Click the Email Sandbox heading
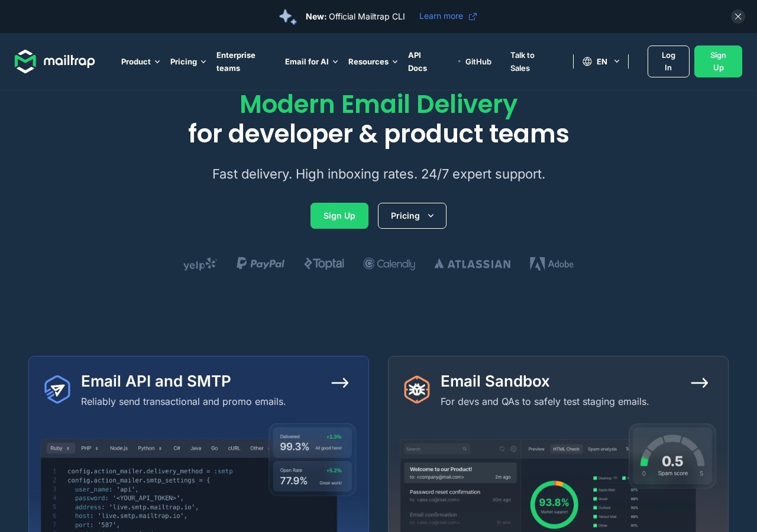 pyautogui.click(x=495, y=381)
